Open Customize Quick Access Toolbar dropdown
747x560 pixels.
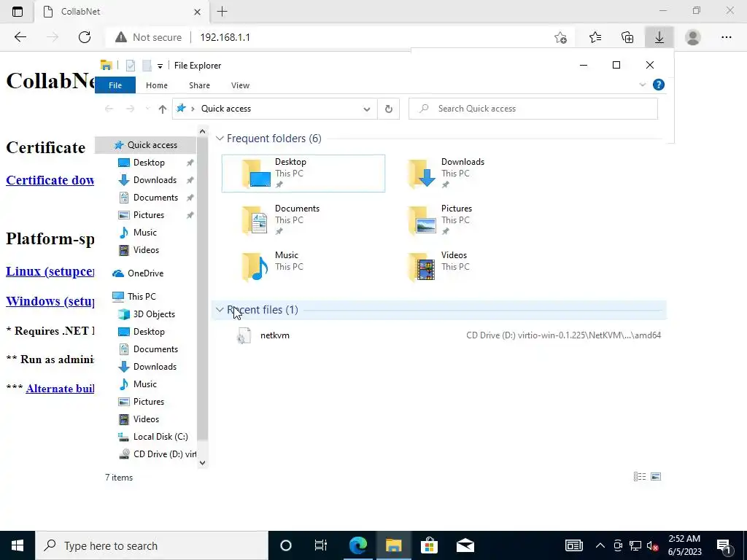click(x=160, y=66)
